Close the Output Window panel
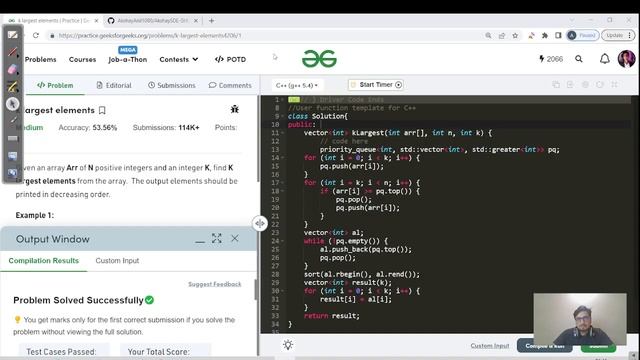The width and height of the screenshot is (640, 360). (235, 238)
